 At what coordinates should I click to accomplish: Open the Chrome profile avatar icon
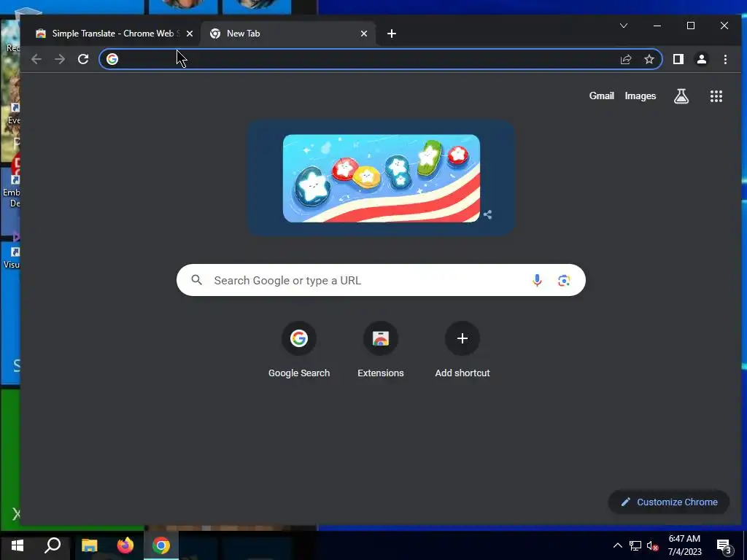tap(701, 59)
